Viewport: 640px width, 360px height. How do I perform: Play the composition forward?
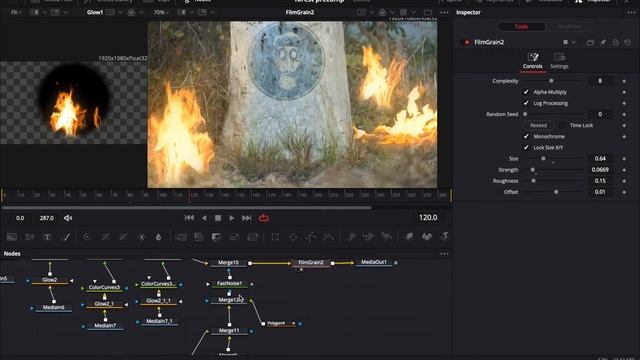[x=232, y=218]
